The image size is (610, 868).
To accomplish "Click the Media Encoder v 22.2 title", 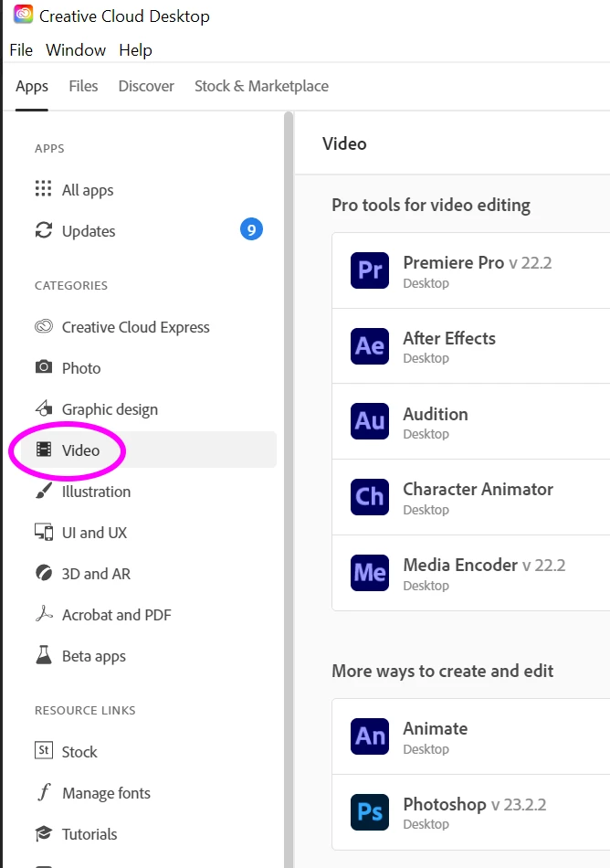I will point(484,566).
